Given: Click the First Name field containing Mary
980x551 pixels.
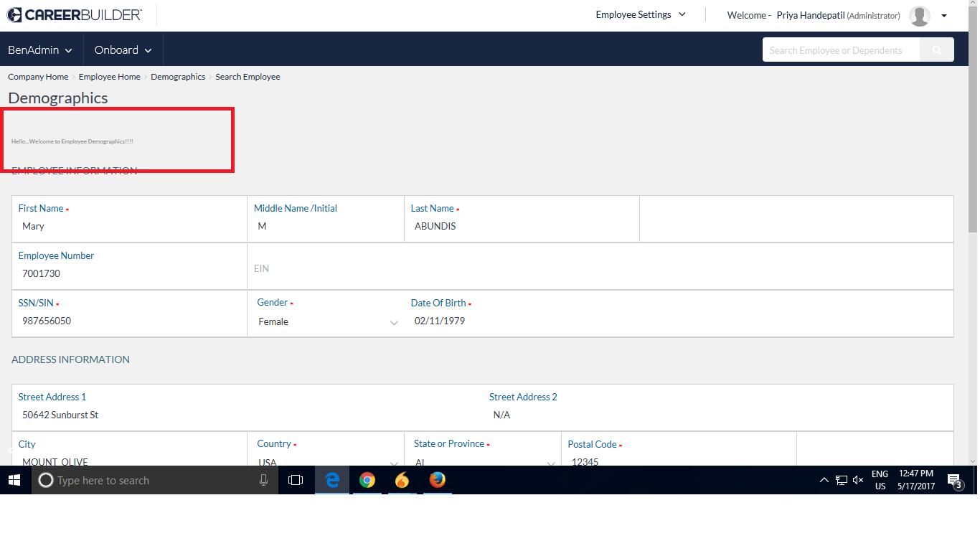Looking at the screenshot, I should pyautogui.click(x=129, y=227).
